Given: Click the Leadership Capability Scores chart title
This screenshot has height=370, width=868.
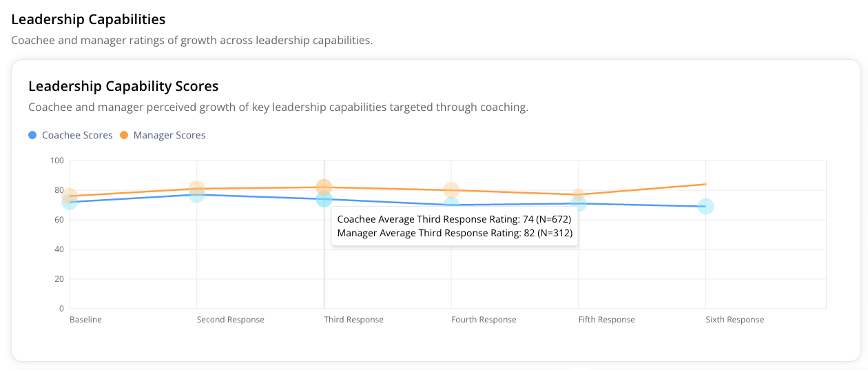Looking at the screenshot, I should [123, 86].
